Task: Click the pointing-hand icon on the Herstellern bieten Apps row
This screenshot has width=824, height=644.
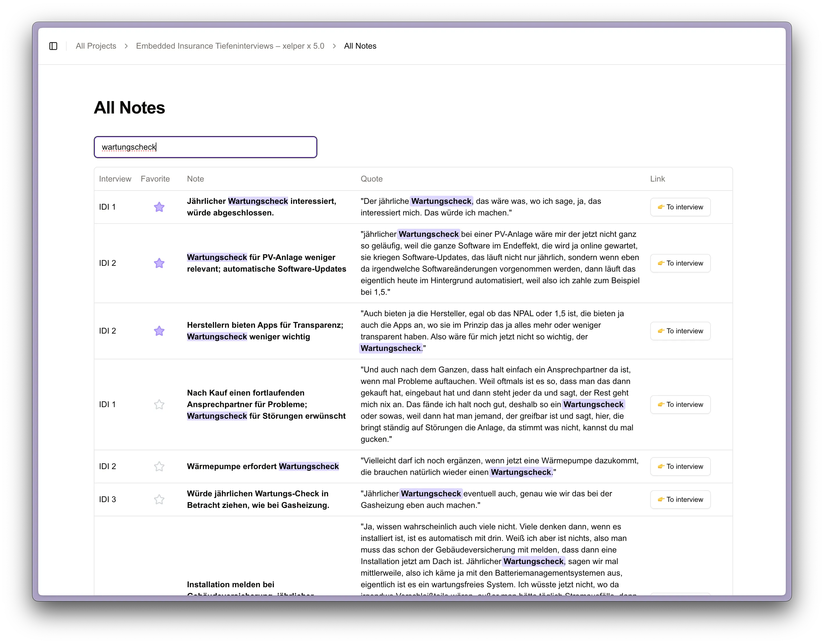Action: point(661,331)
